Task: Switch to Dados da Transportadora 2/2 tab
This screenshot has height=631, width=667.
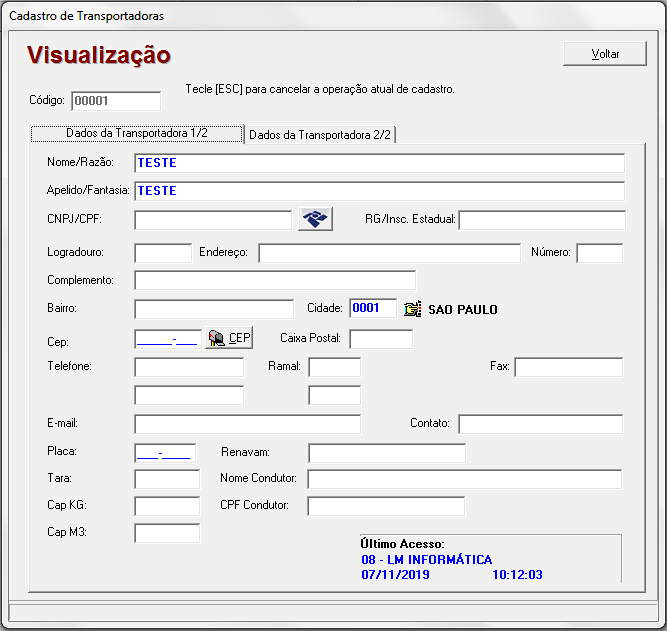Action: coord(320,135)
